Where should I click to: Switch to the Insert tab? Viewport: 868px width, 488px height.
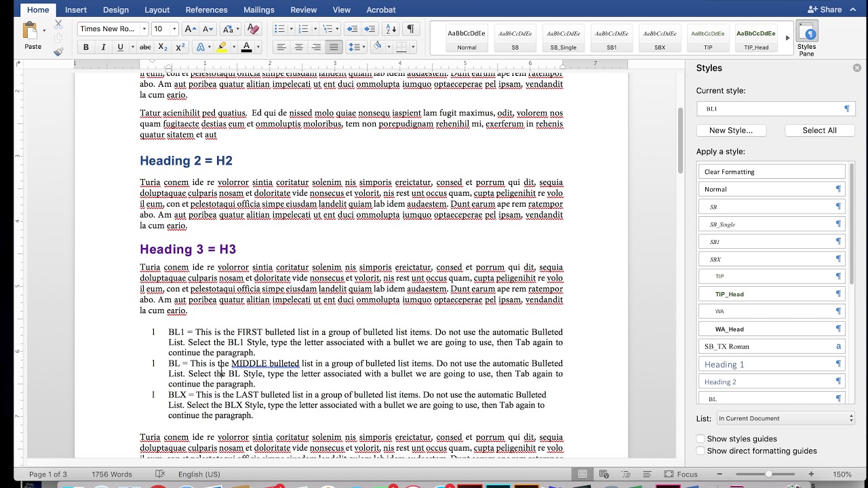click(75, 9)
